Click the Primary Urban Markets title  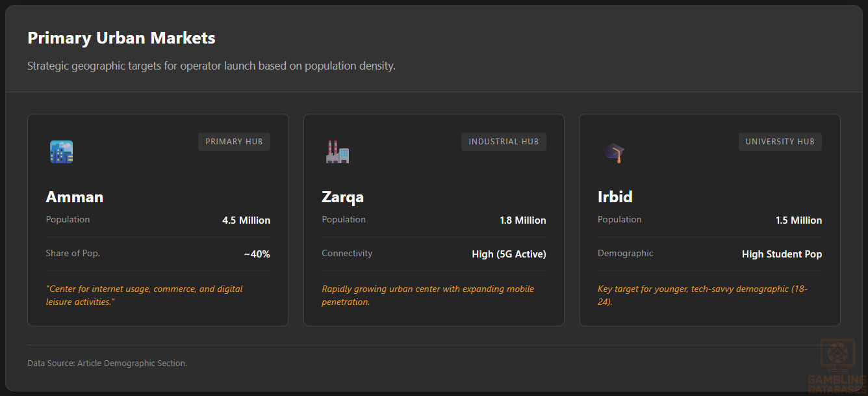click(x=121, y=38)
